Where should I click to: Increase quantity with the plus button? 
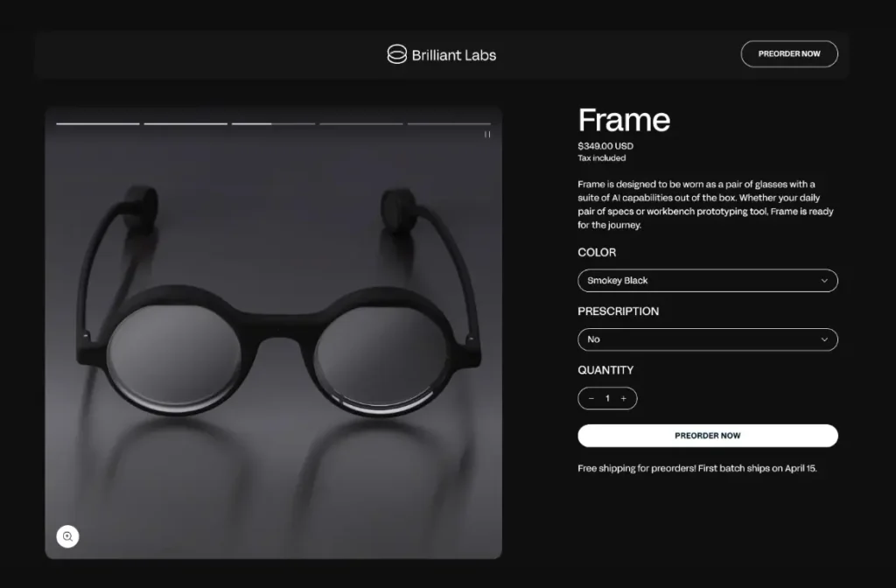click(x=623, y=398)
